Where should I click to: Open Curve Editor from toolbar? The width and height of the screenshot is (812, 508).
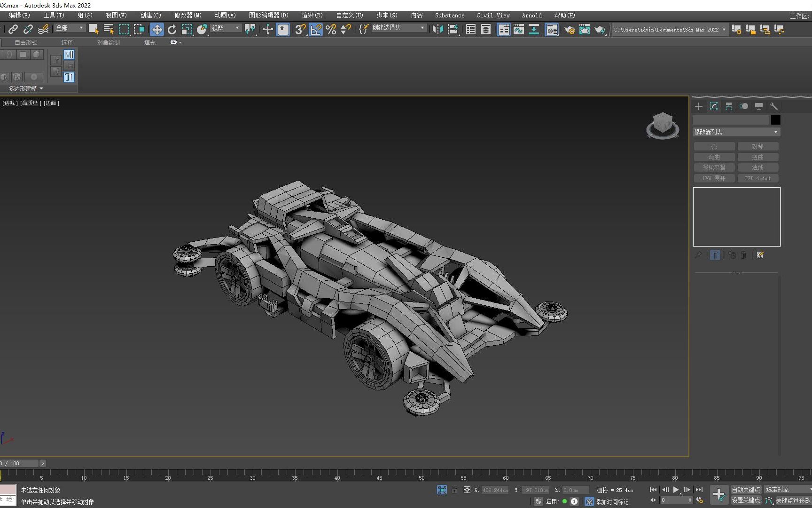(x=519, y=30)
